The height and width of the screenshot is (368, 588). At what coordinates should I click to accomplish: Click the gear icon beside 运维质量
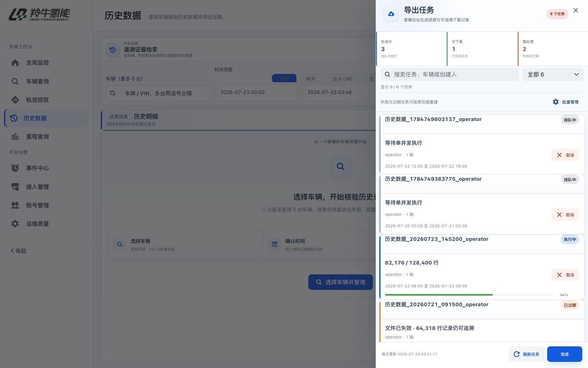click(x=15, y=224)
